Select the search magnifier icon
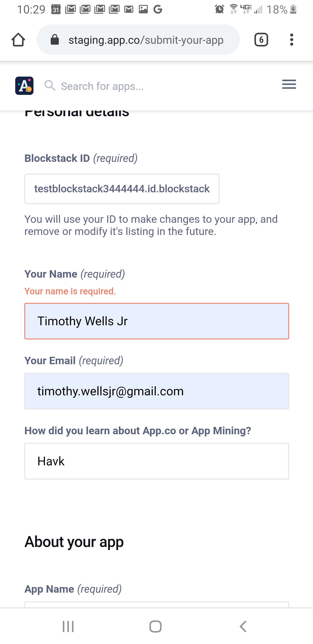 coord(50,86)
